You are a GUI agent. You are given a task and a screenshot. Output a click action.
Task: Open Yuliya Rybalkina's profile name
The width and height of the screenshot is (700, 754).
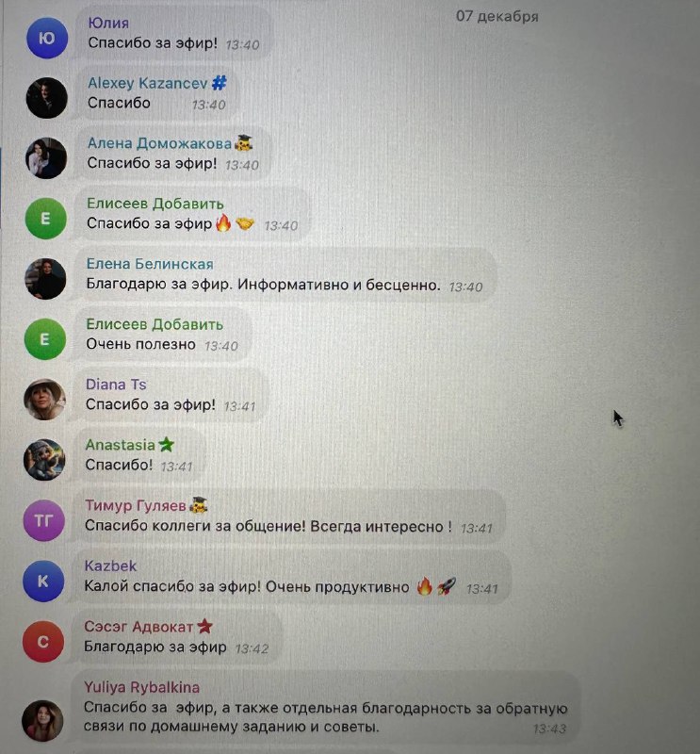pos(142,687)
